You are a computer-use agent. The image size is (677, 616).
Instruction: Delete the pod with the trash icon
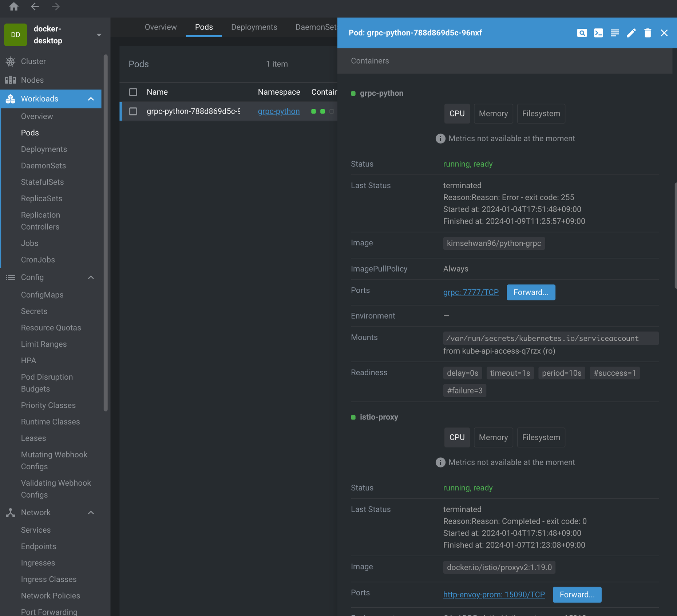point(648,33)
